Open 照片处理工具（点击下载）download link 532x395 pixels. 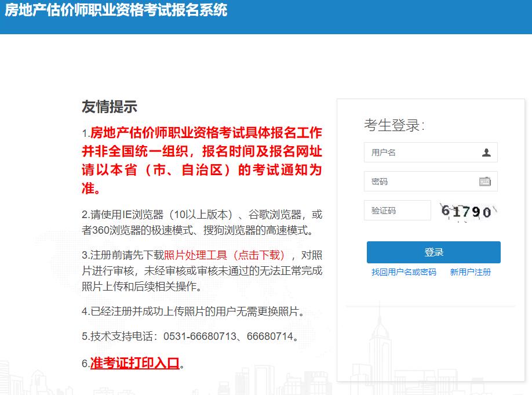(x=227, y=254)
